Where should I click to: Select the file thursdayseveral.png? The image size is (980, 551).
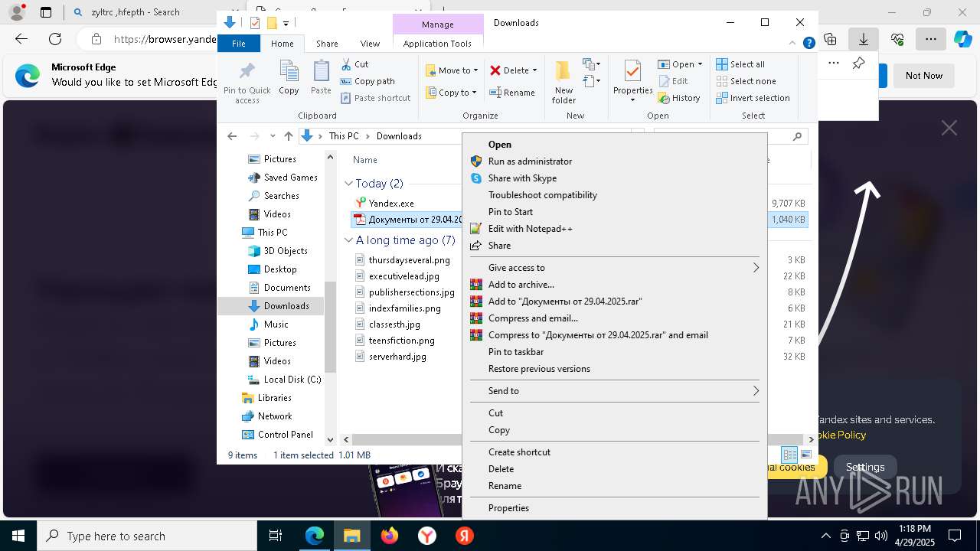(x=409, y=260)
